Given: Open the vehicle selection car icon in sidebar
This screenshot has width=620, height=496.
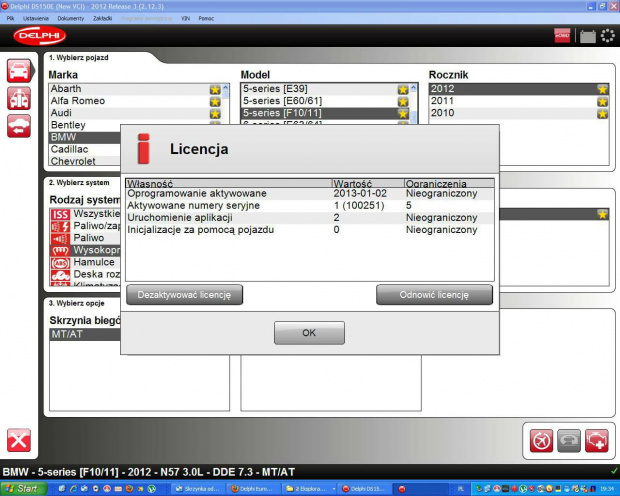Looking at the screenshot, I should pyautogui.click(x=19, y=71).
